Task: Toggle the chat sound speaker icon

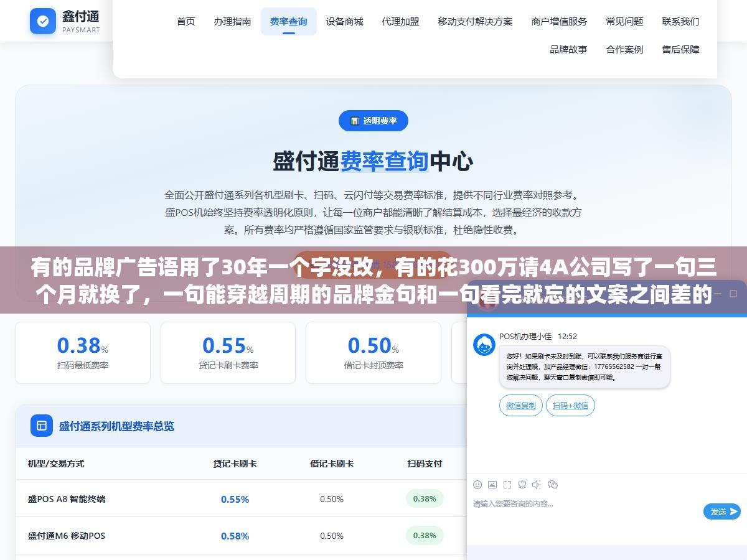Action: [x=537, y=484]
